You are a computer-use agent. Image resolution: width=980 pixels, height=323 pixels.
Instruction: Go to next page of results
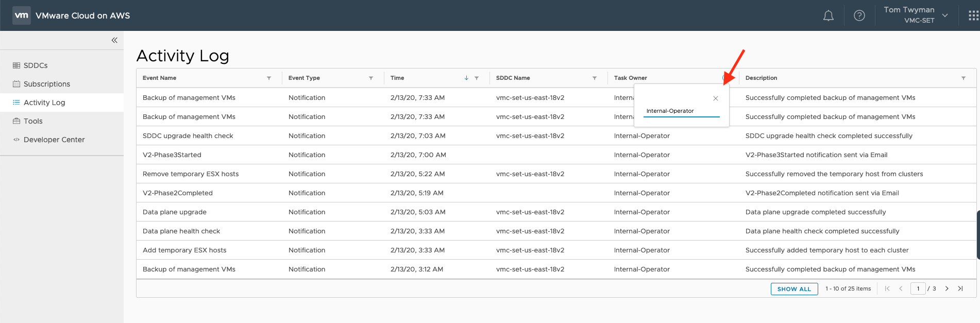(x=947, y=288)
